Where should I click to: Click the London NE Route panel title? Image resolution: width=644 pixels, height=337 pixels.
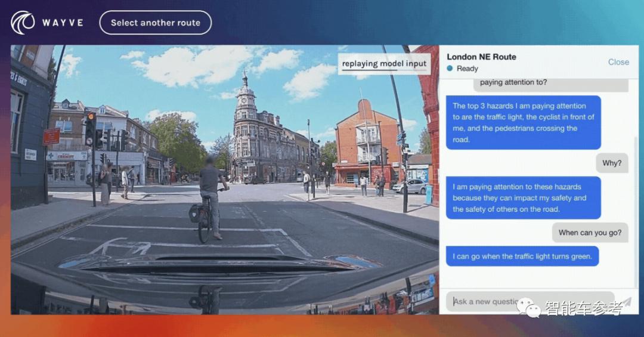click(481, 57)
